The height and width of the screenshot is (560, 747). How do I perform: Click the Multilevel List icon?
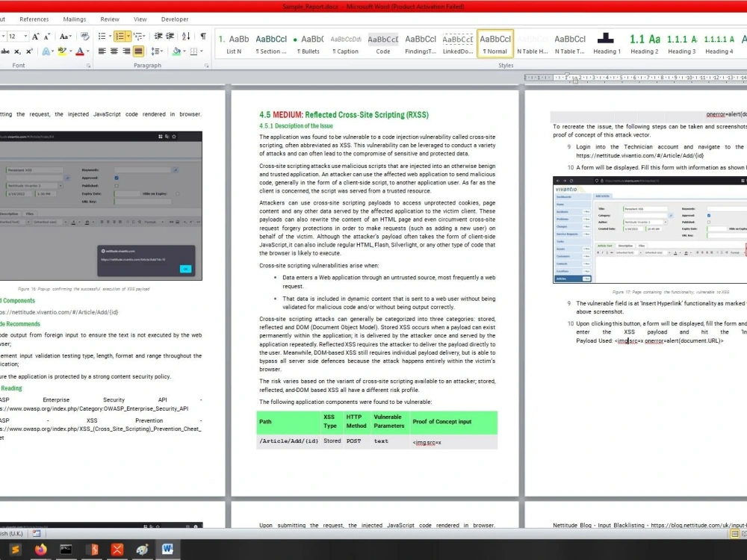(x=137, y=36)
